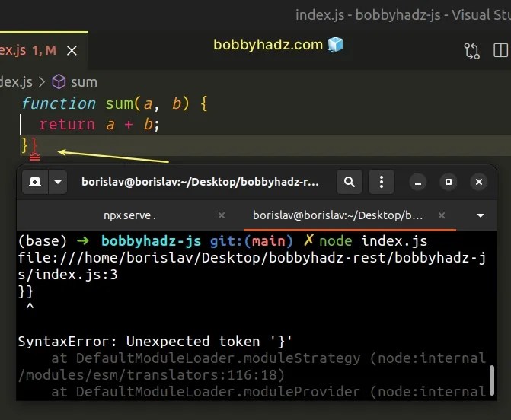Click the terminal scrollbar thumb
Screen dimensions: 511x420
pos(492,380)
